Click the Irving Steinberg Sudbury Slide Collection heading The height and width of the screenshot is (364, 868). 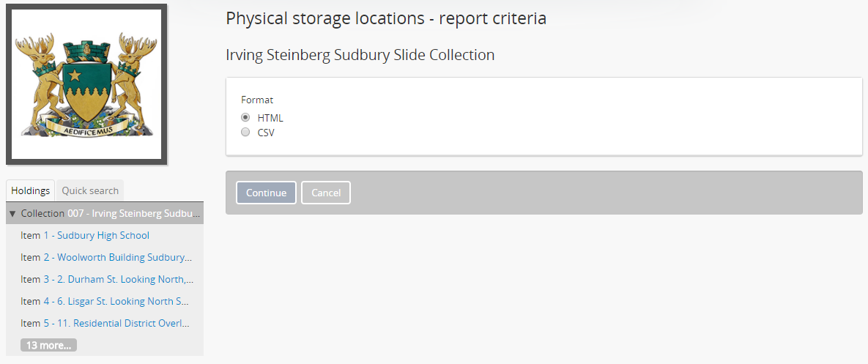point(360,55)
